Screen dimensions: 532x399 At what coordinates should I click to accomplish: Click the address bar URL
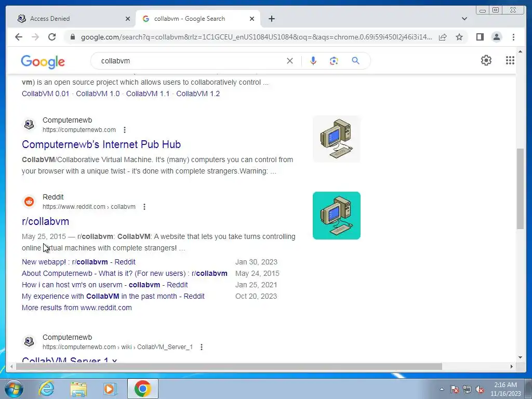click(x=256, y=37)
